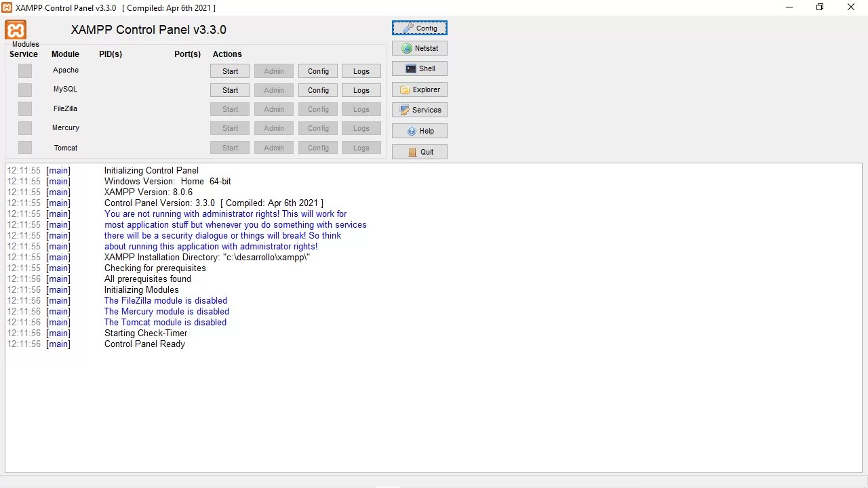This screenshot has width=868, height=488.
Task: Quit the XAMPP Control Panel
Action: pyautogui.click(x=419, y=152)
